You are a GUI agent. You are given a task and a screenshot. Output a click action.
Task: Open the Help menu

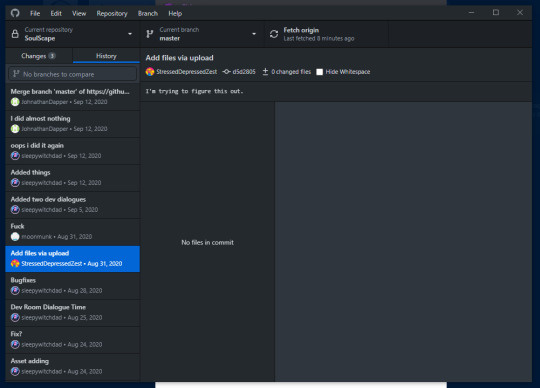click(x=175, y=13)
